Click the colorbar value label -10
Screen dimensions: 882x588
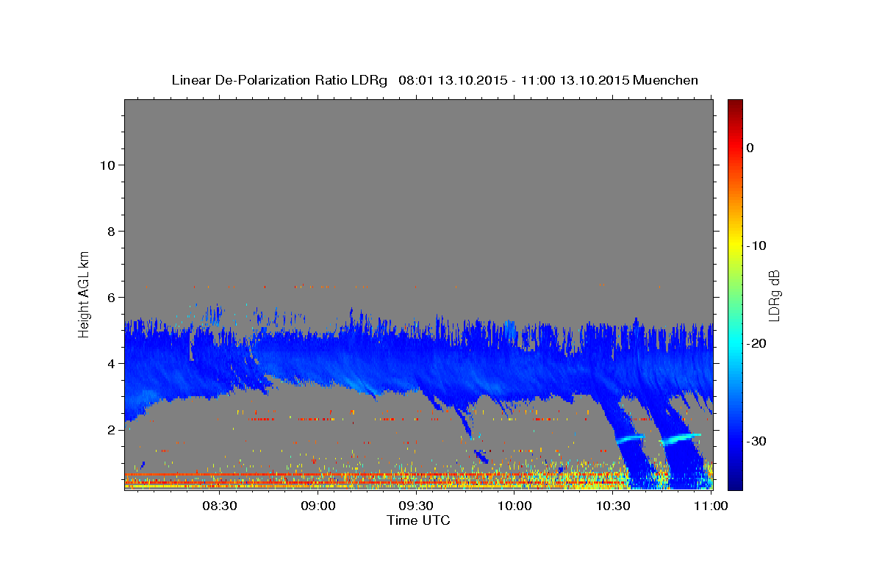click(x=757, y=245)
